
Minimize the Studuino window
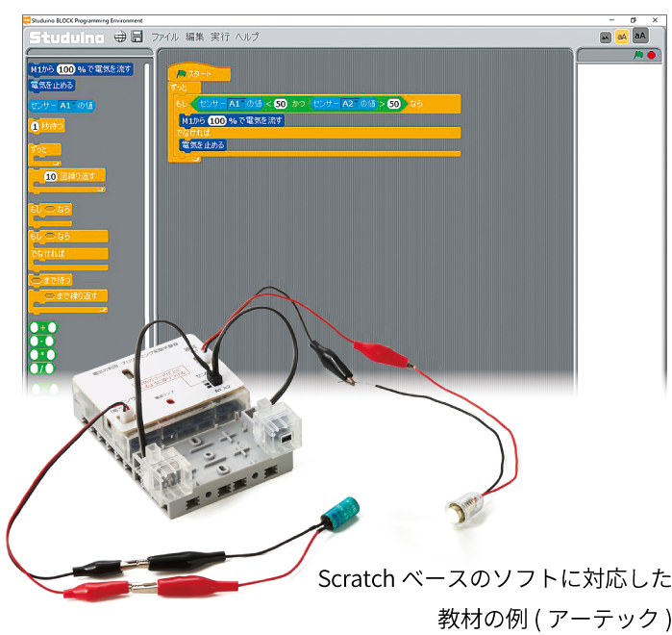pyautogui.click(x=611, y=20)
